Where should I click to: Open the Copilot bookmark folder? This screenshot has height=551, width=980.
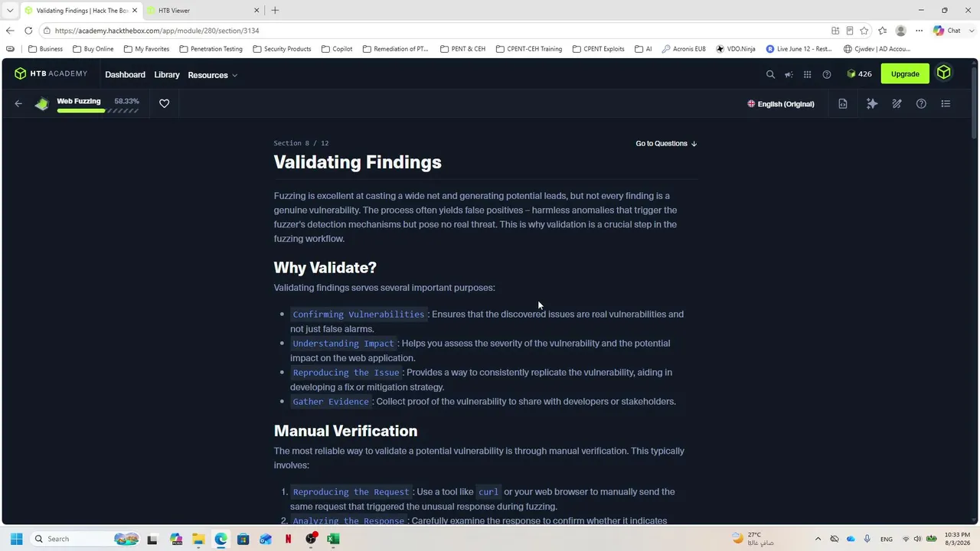click(337, 49)
